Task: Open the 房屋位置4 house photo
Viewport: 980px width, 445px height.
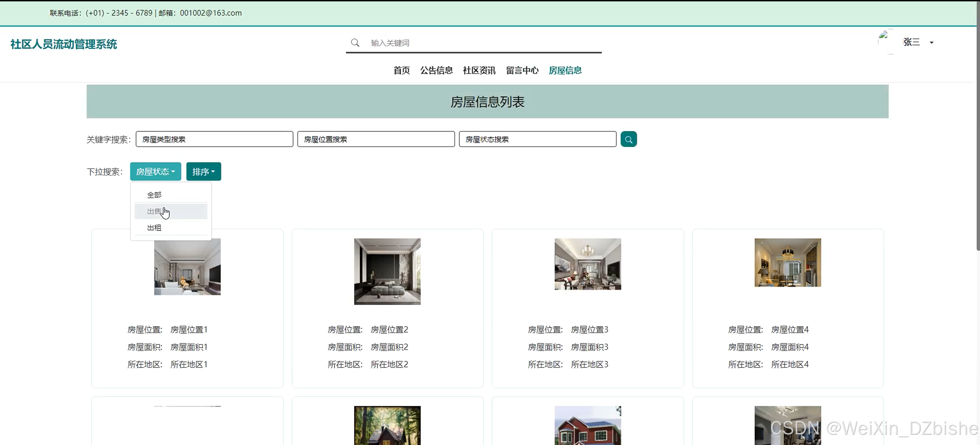Action: coord(787,263)
